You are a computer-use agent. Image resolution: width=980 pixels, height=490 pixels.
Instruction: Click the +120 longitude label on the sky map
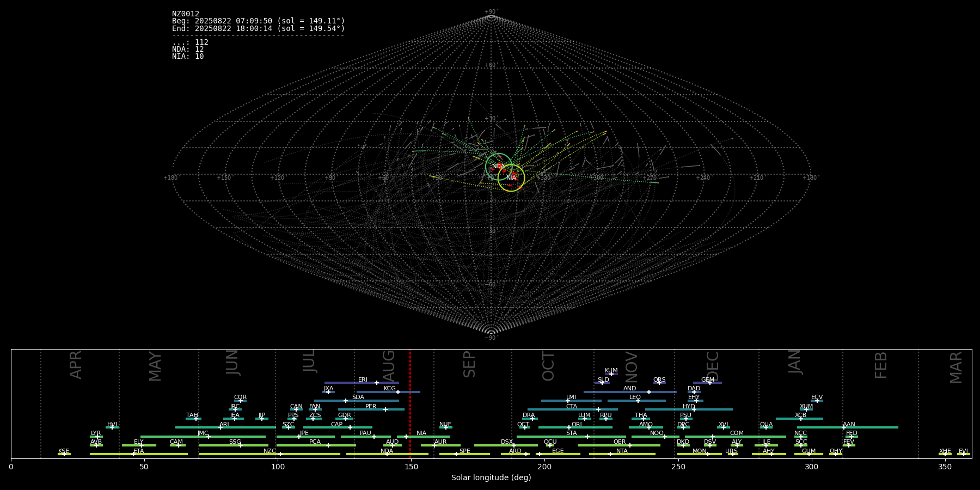tap(277, 178)
